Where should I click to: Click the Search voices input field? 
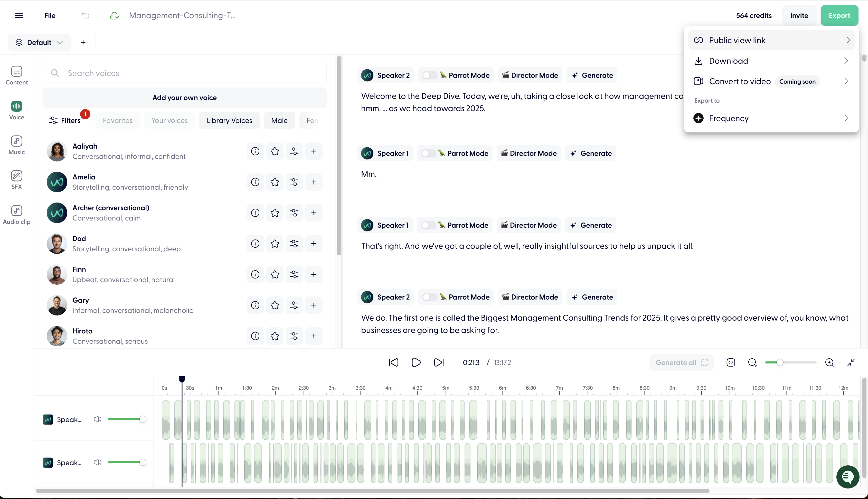[192, 73]
